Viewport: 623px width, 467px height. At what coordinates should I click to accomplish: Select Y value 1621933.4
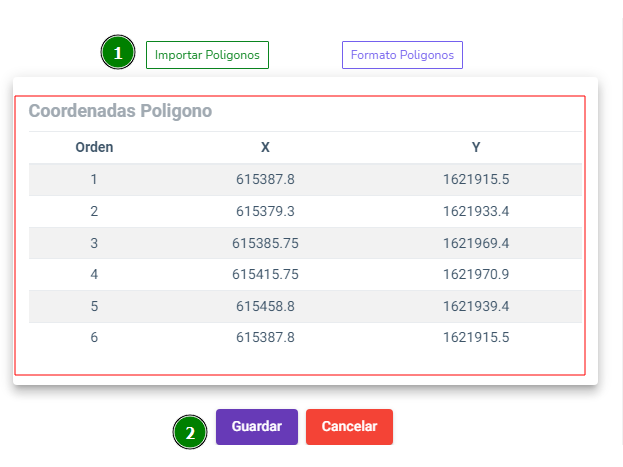(x=476, y=211)
